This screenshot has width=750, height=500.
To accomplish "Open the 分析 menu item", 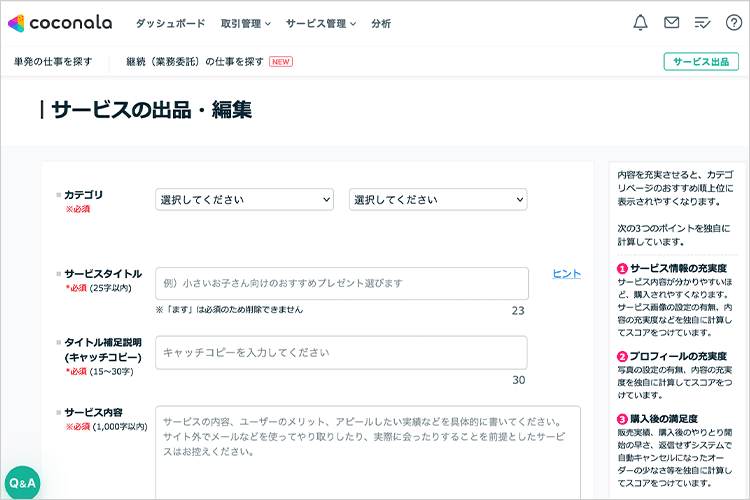I will coord(381,23).
